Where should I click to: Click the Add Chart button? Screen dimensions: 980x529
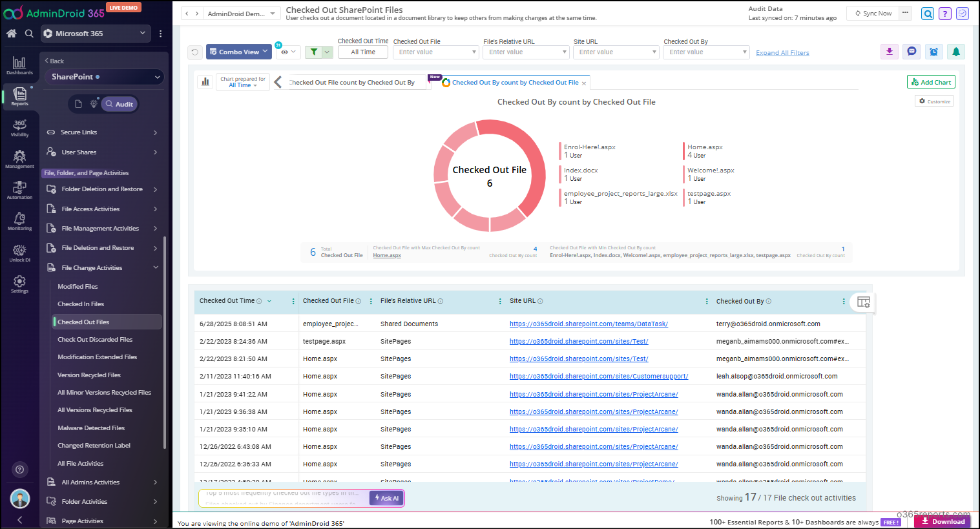click(x=931, y=82)
